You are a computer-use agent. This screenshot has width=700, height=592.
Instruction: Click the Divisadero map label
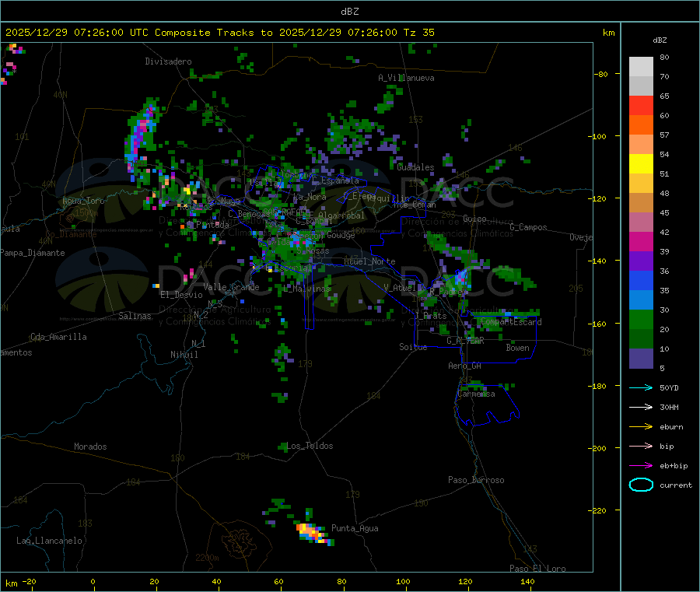pyautogui.click(x=168, y=61)
